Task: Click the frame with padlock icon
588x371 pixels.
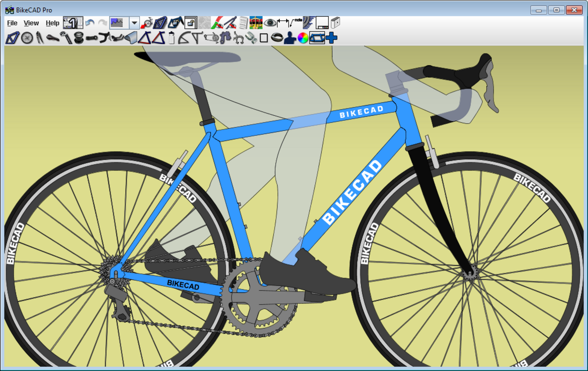Action: click(175, 23)
